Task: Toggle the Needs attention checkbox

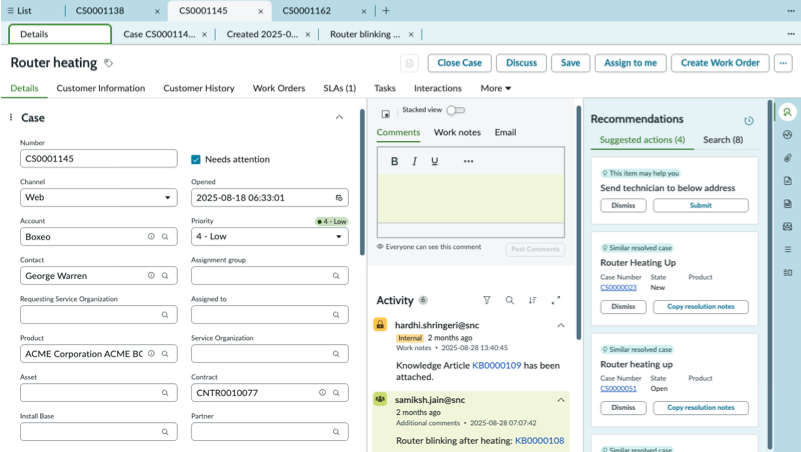Action: 196,159
